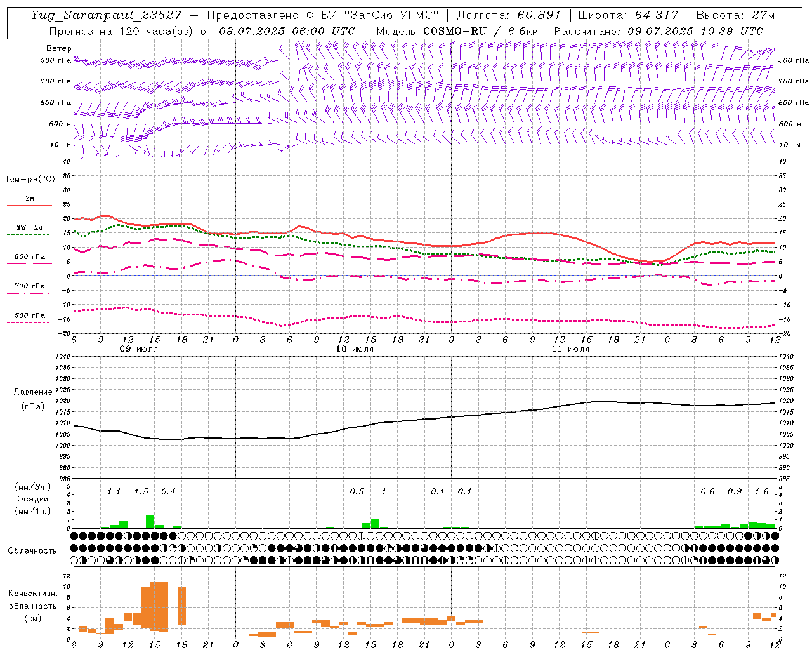Select the Td 2м dew point legend entry

point(30,227)
